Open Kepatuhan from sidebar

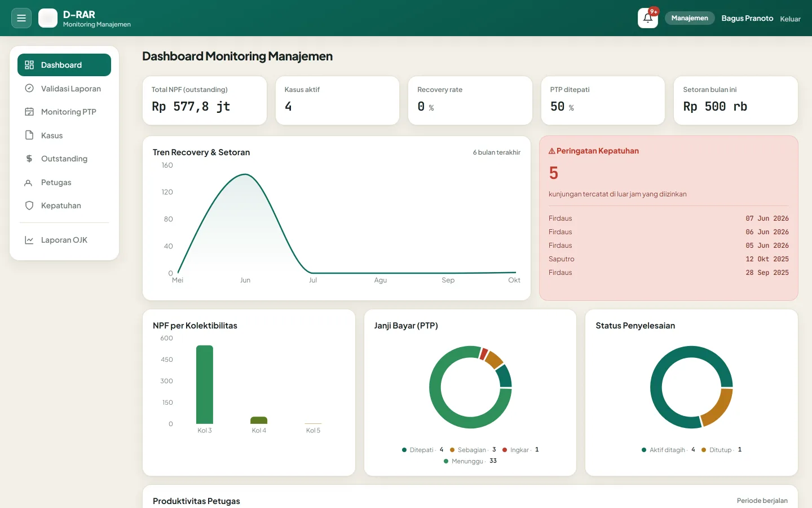coord(64,205)
